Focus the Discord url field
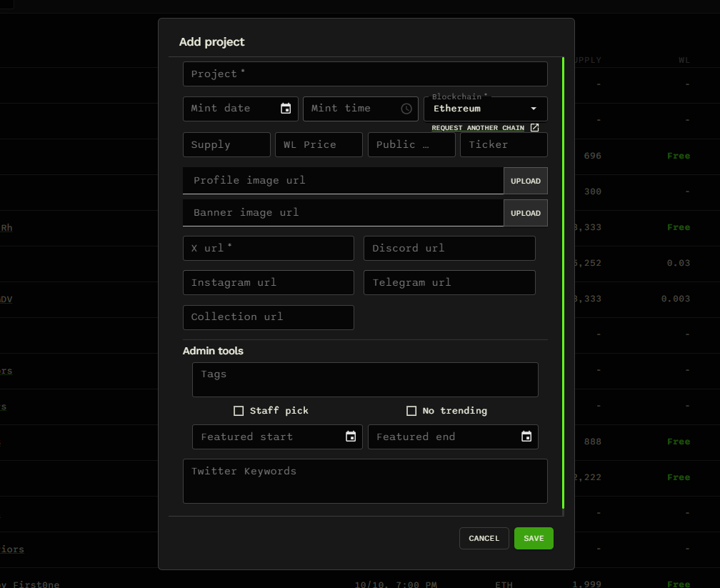 click(449, 248)
